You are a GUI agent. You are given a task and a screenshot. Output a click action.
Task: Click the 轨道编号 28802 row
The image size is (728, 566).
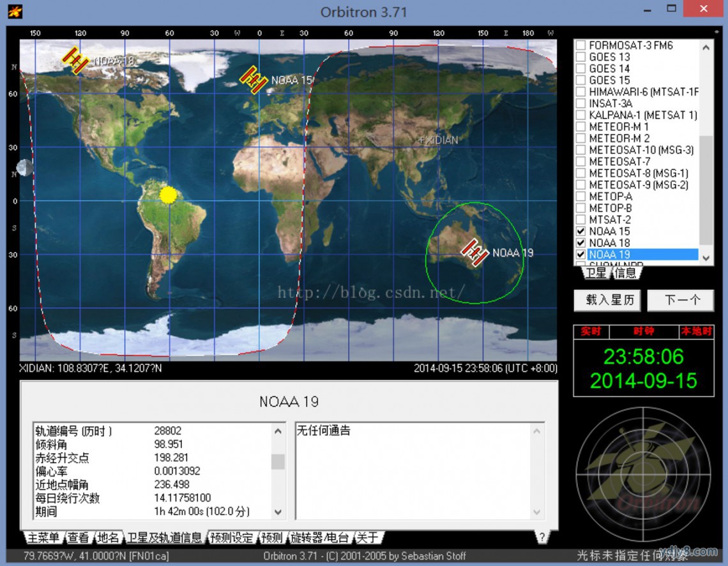[152, 431]
